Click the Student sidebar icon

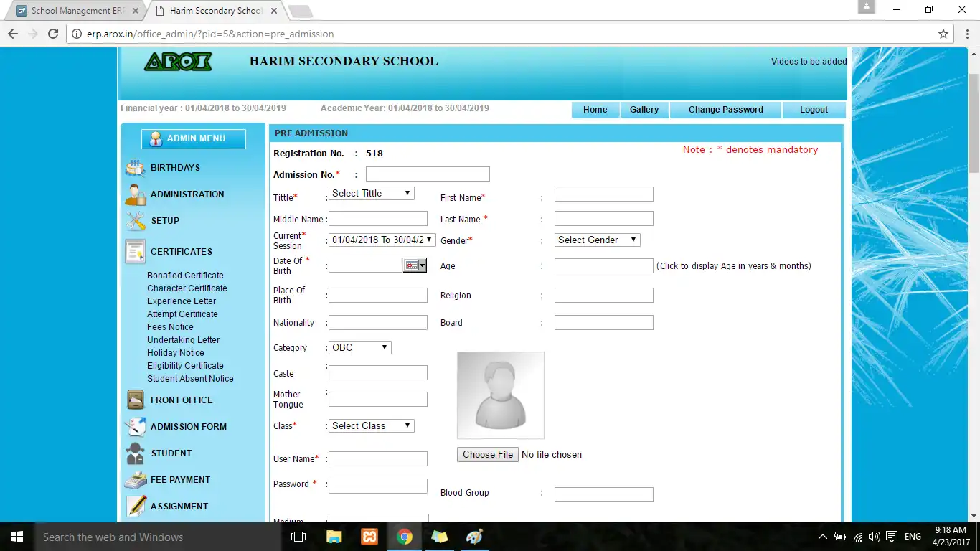[x=136, y=453]
